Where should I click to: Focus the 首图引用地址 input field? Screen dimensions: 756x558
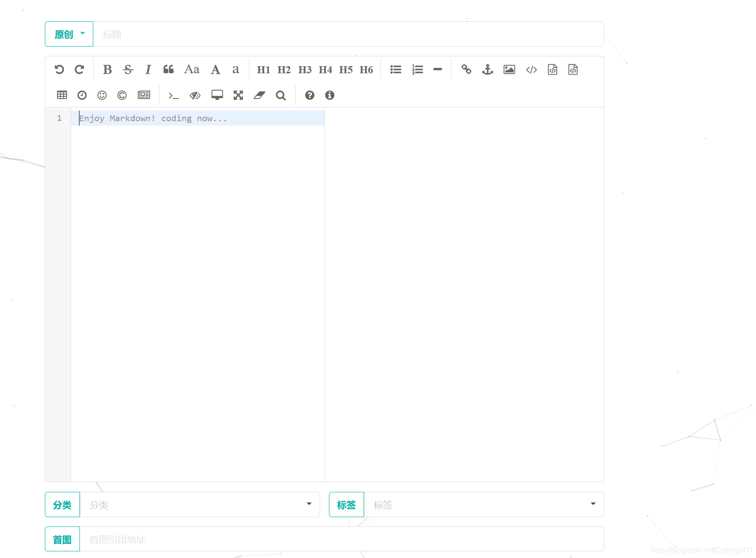pyautogui.click(x=342, y=539)
